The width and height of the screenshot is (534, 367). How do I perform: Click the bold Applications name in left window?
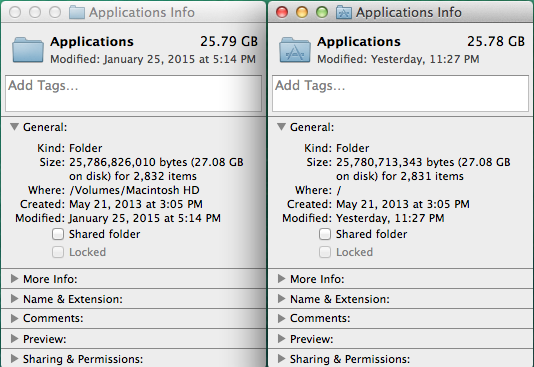tap(92, 42)
